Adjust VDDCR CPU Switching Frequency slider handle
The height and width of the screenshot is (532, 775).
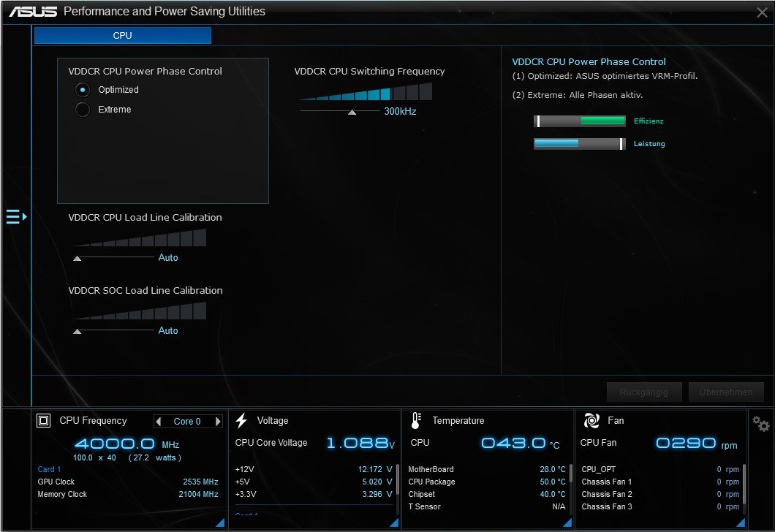tap(352, 112)
